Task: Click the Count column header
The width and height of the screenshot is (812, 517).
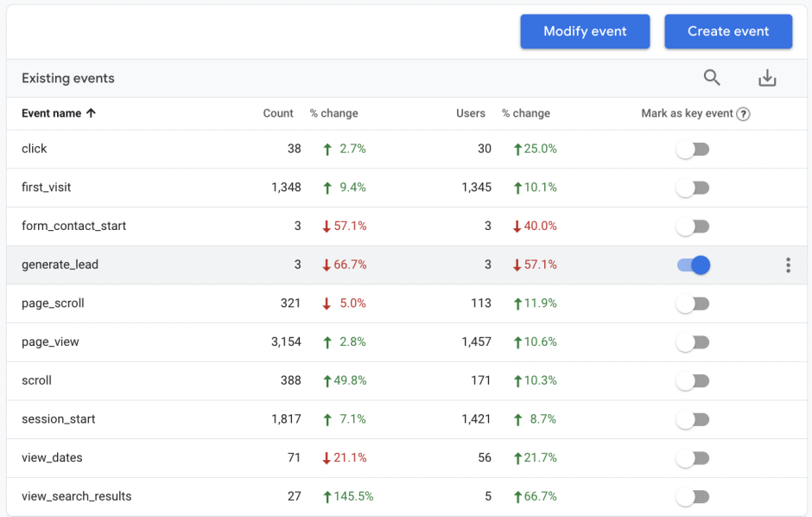Action: click(278, 113)
